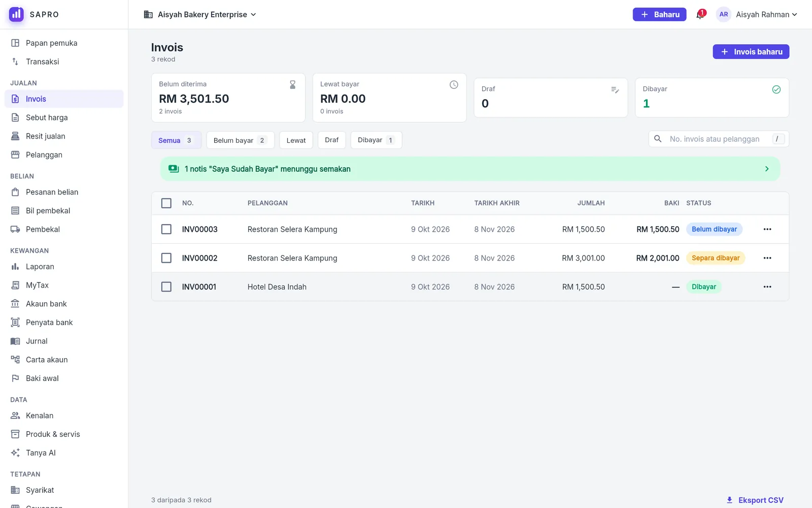Open Akaun bank page
This screenshot has height=508, width=812.
point(64,304)
